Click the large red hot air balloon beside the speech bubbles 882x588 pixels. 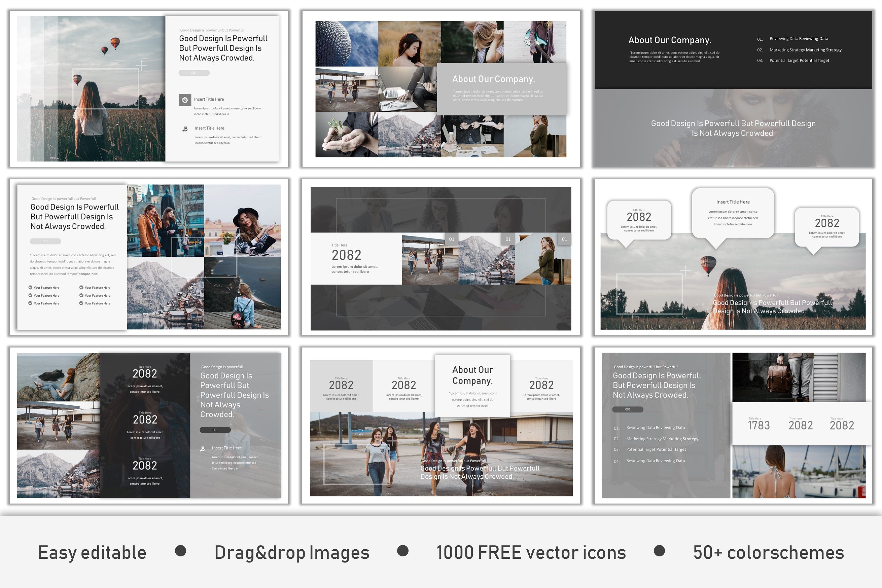coord(708,265)
